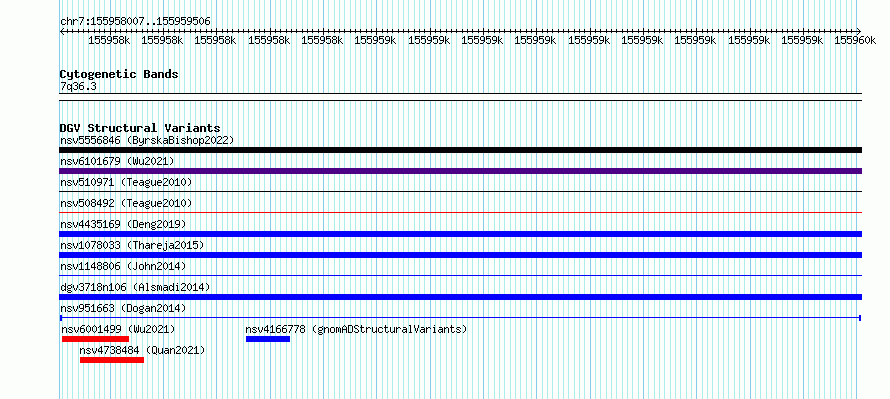Open the nsv4166778 (gnomADStructuralVariants) label
890x399 pixels.
(x=356, y=329)
